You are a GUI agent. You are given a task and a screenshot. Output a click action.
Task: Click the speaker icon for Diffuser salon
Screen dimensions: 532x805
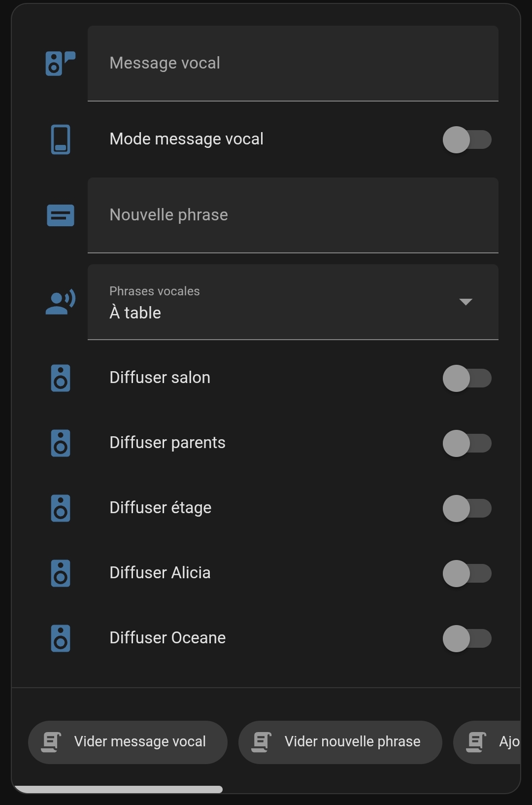(61, 378)
